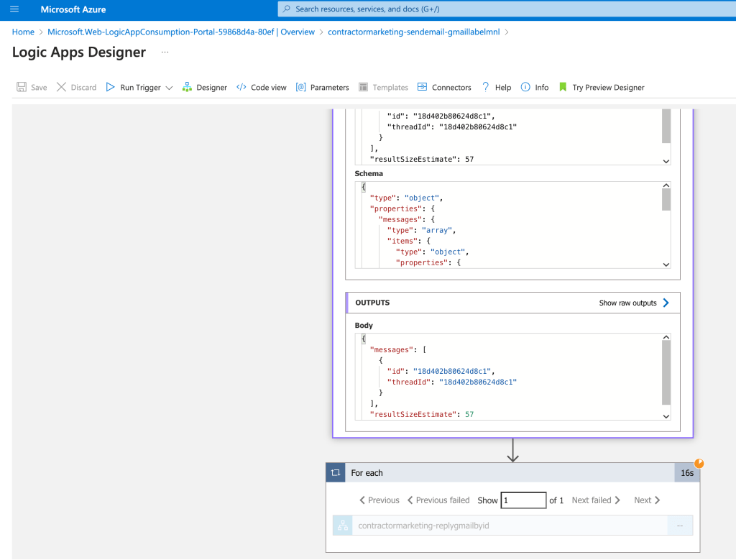
Task: Click the Outputs Body scrollbar thumb
Action: point(666,372)
